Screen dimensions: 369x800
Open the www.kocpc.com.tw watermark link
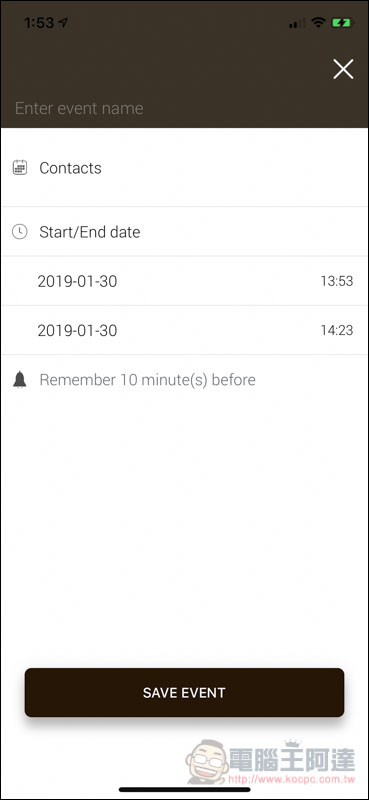tap(291, 780)
